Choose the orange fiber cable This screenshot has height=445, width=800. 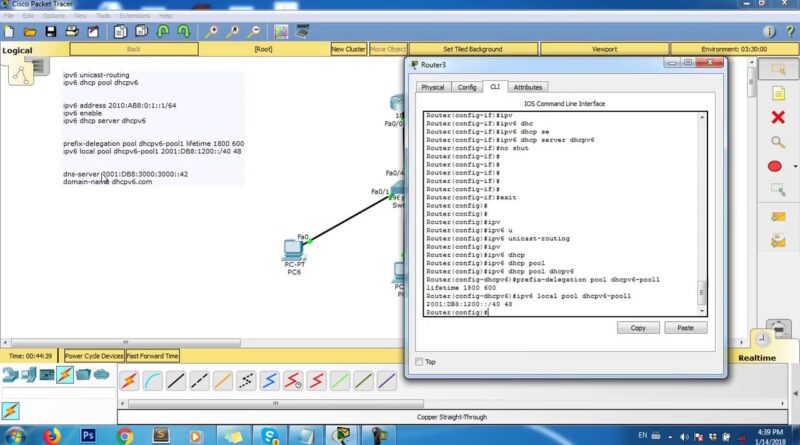click(223, 381)
